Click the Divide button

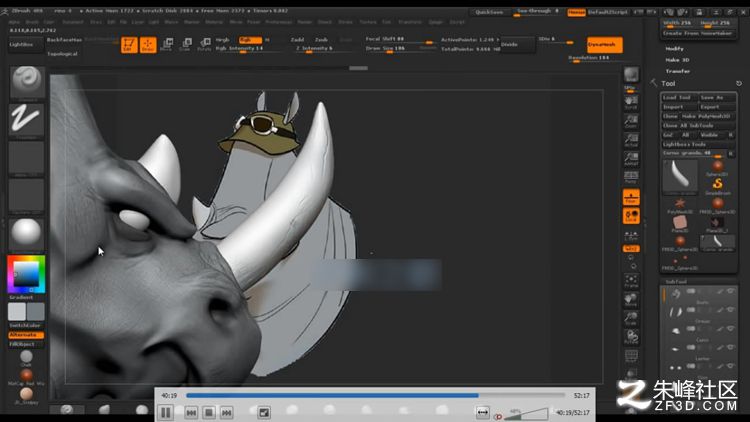[x=517, y=44]
